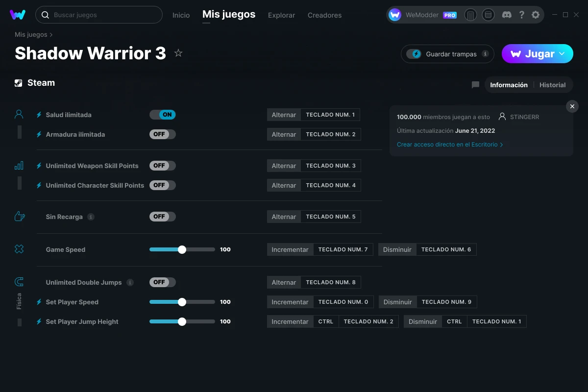Click lightning icon beside Armadura ilimitada
The image size is (588, 392).
point(39,134)
